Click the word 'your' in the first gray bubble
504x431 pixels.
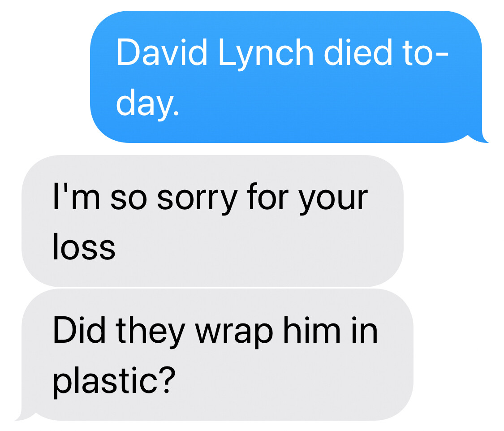click(333, 199)
